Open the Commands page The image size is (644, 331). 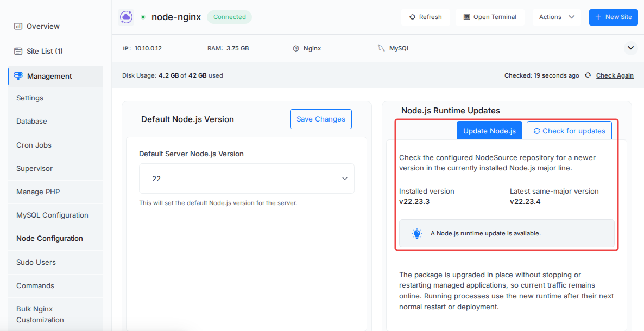point(55,286)
